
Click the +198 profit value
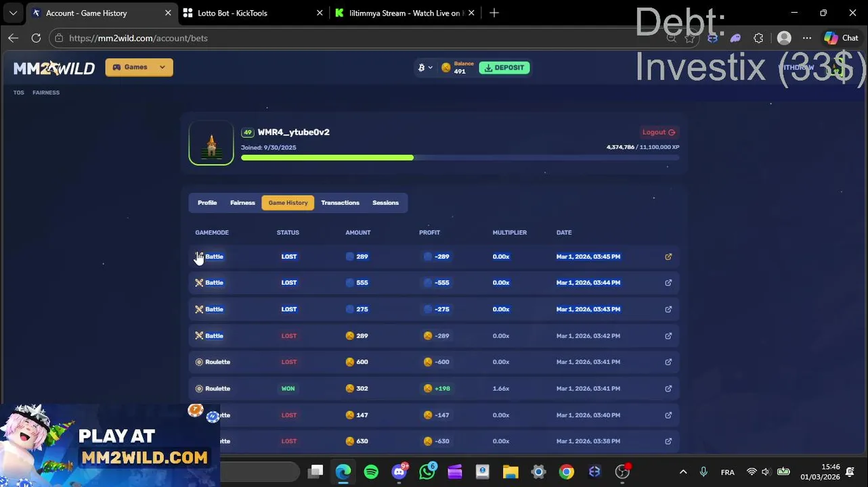tap(442, 388)
